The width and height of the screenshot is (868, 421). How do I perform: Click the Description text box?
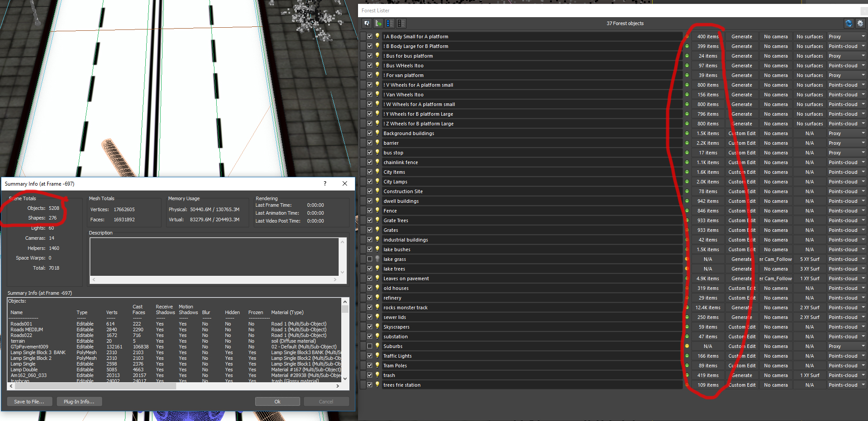[214, 257]
